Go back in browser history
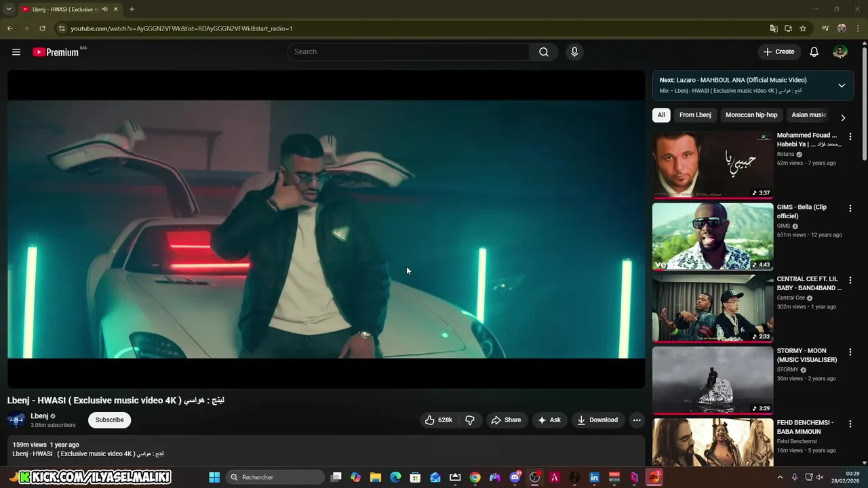 9,28
